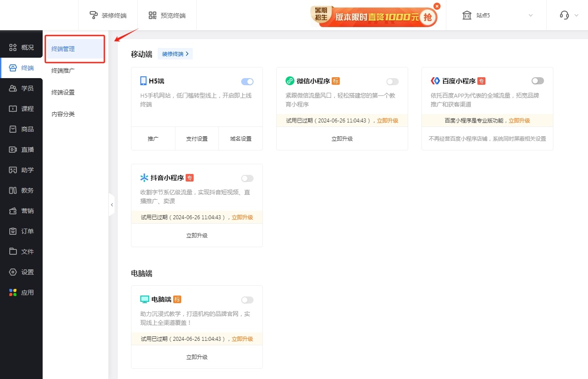Viewport: 588px width, 379px height.
Task: Click the 预览终端 QR code icon
Action: (x=153, y=16)
